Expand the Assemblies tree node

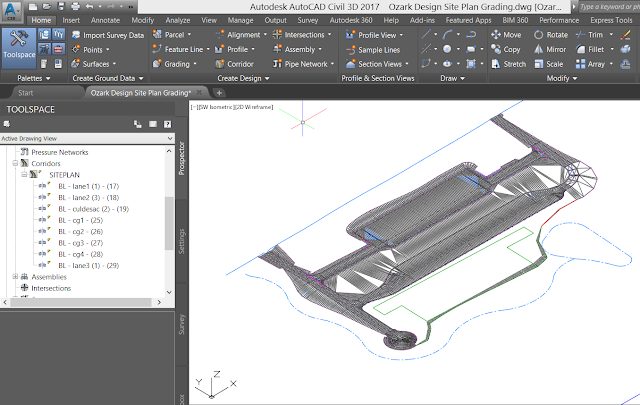click(14, 277)
